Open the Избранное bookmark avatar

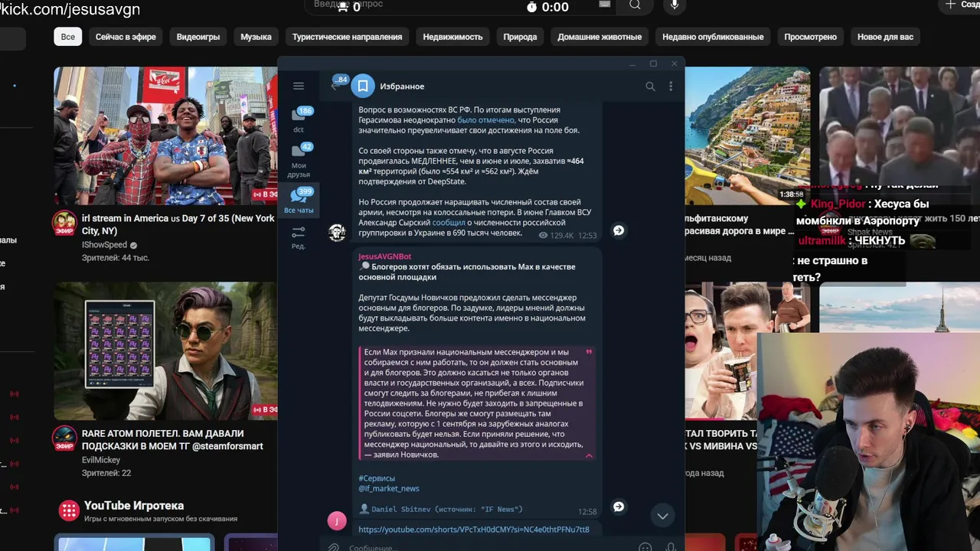tap(363, 86)
